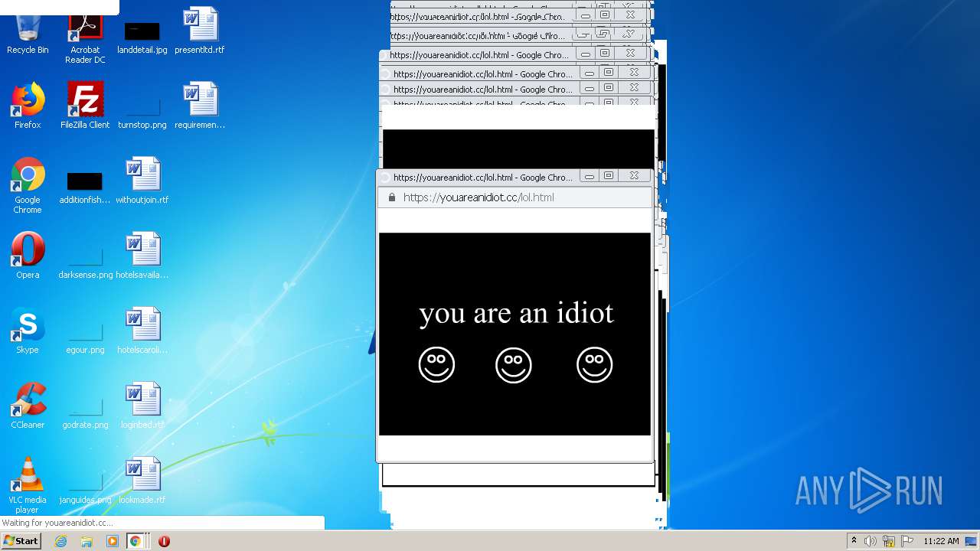
Task: Select the hotelscaroli... document icon
Action: pyautogui.click(x=142, y=331)
